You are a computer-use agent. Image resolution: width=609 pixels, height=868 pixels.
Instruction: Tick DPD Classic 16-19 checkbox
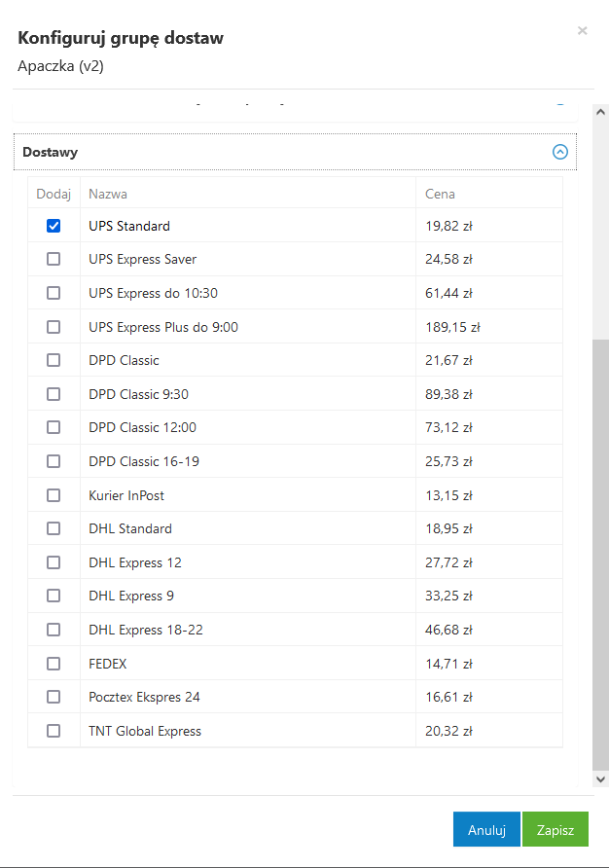(54, 461)
